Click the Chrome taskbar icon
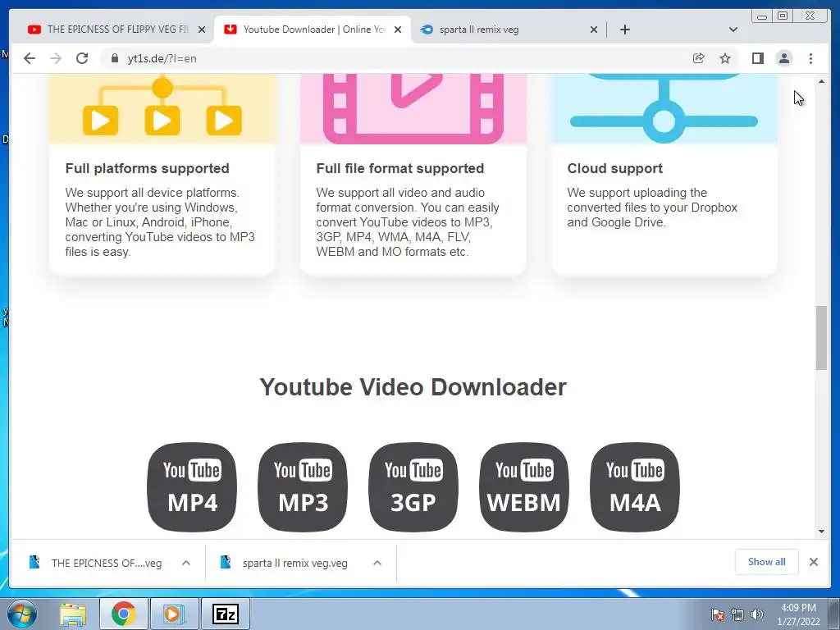840x630 pixels. [x=123, y=614]
